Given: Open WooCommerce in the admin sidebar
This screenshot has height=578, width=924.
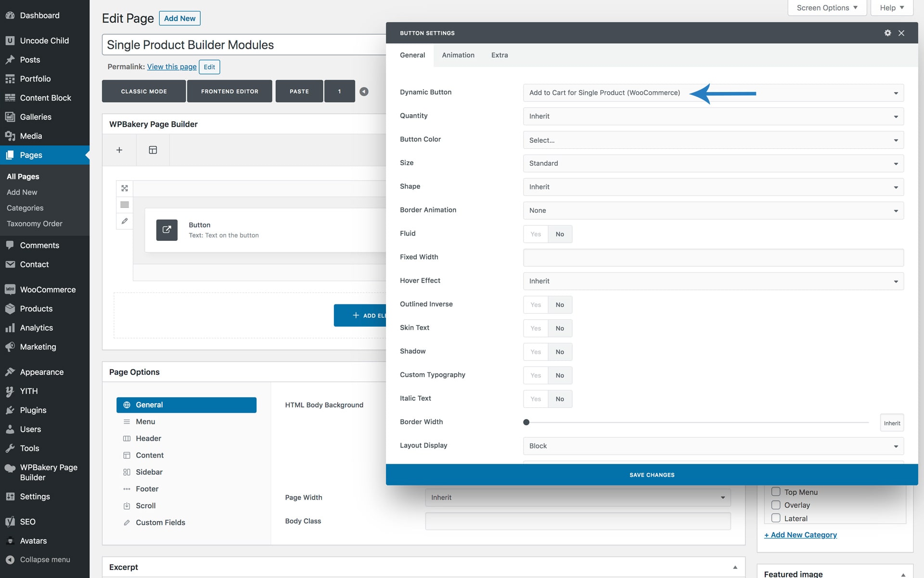Looking at the screenshot, I should (x=48, y=289).
